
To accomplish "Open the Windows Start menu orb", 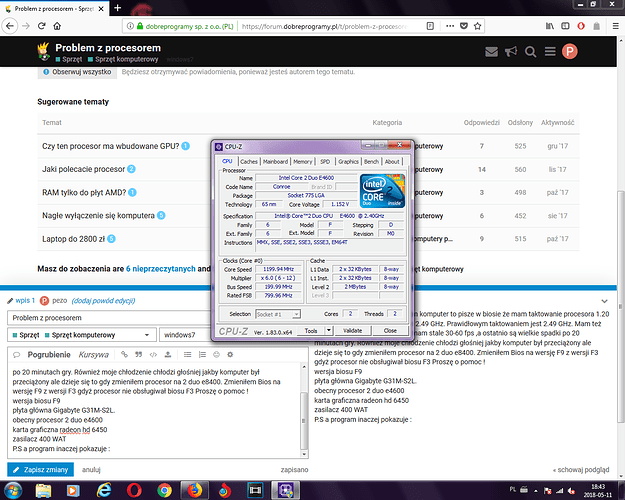I will [13, 490].
